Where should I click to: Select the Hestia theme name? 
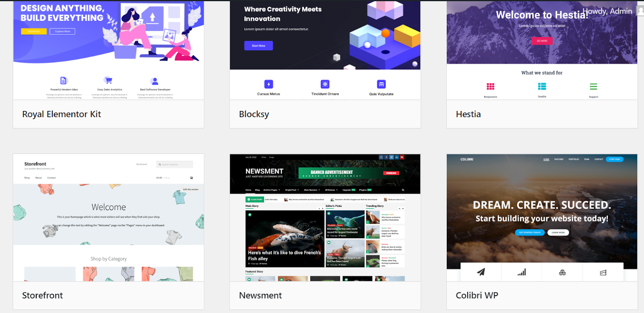coord(468,114)
